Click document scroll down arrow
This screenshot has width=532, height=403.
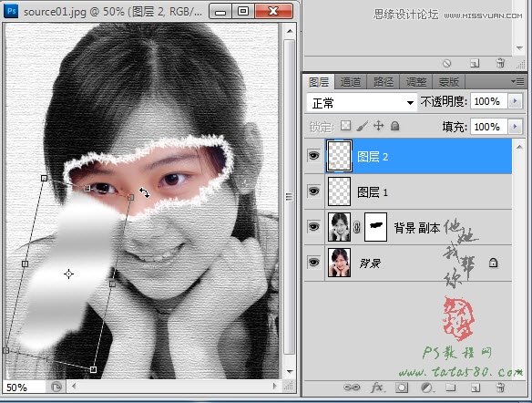[x=290, y=371]
